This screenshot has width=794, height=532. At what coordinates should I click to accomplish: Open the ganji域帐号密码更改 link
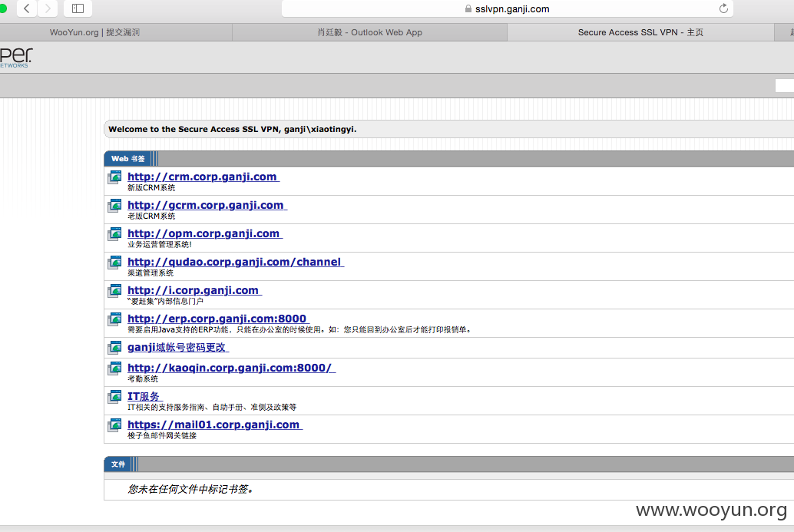pyautogui.click(x=177, y=347)
